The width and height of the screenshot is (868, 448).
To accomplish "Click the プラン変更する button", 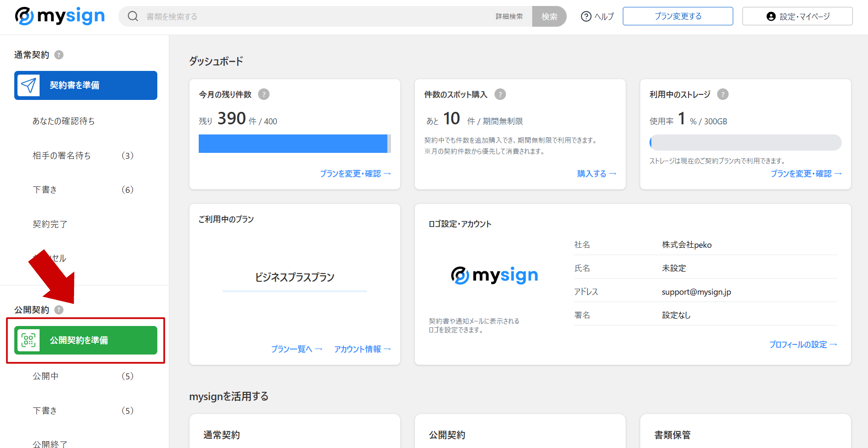I will 678,16.
